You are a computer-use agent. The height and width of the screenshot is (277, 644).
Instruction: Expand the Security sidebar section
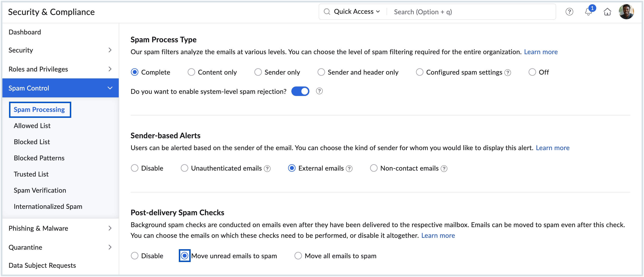click(x=60, y=50)
